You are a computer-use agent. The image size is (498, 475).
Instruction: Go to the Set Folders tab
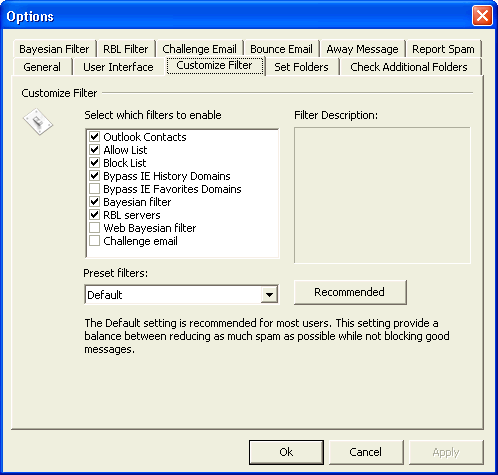tap(301, 67)
